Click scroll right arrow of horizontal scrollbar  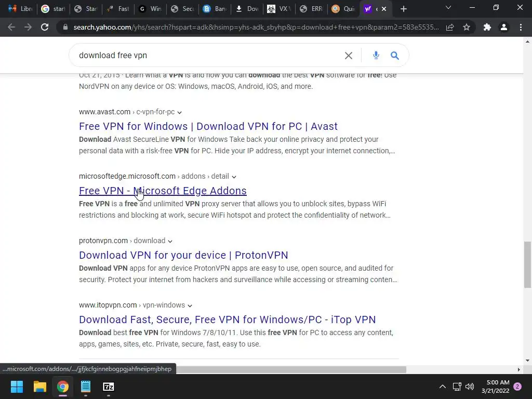point(519,369)
